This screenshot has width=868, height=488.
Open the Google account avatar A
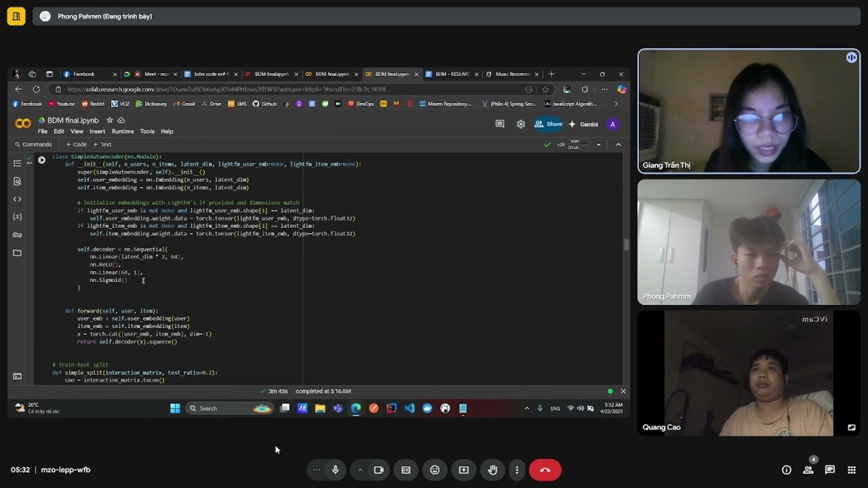613,124
